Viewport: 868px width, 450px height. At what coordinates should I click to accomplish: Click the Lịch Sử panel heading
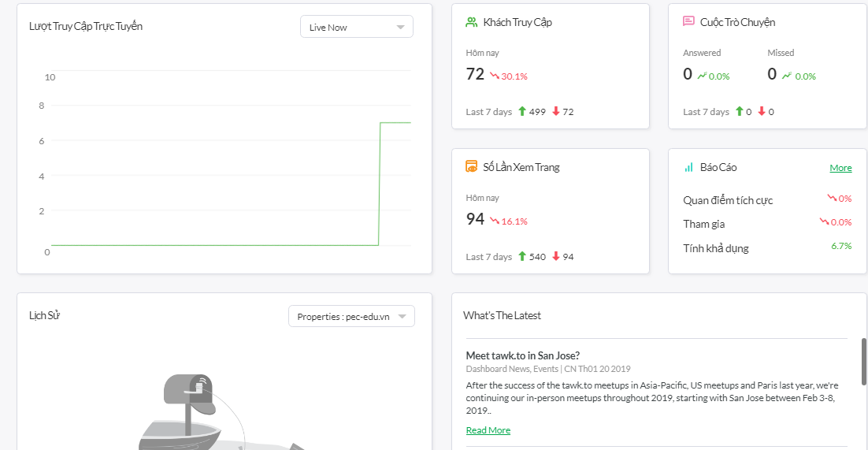(45, 315)
